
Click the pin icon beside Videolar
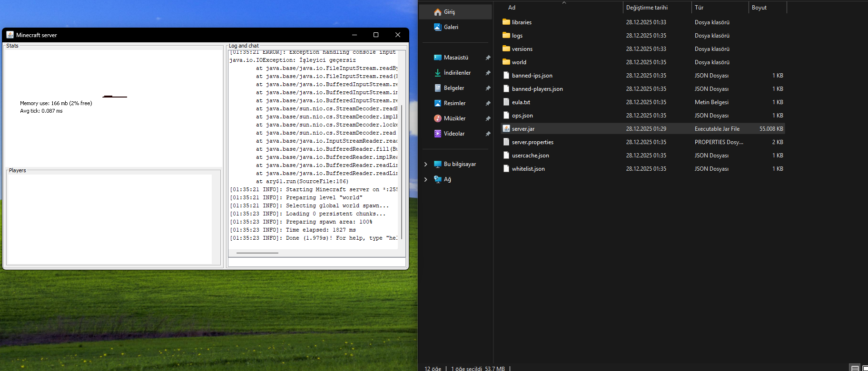tap(488, 134)
